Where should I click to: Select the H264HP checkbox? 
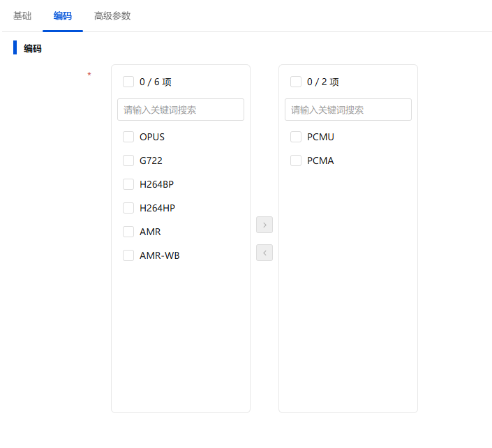click(x=128, y=208)
